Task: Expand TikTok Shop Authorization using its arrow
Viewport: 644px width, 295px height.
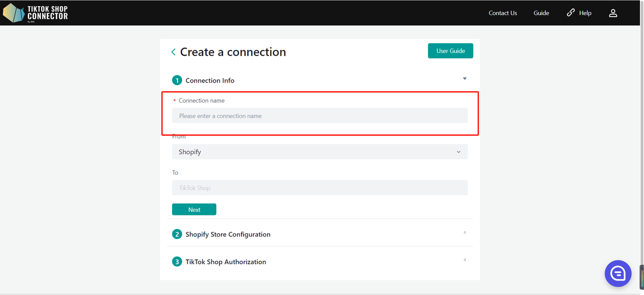Action: tap(464, 260)
